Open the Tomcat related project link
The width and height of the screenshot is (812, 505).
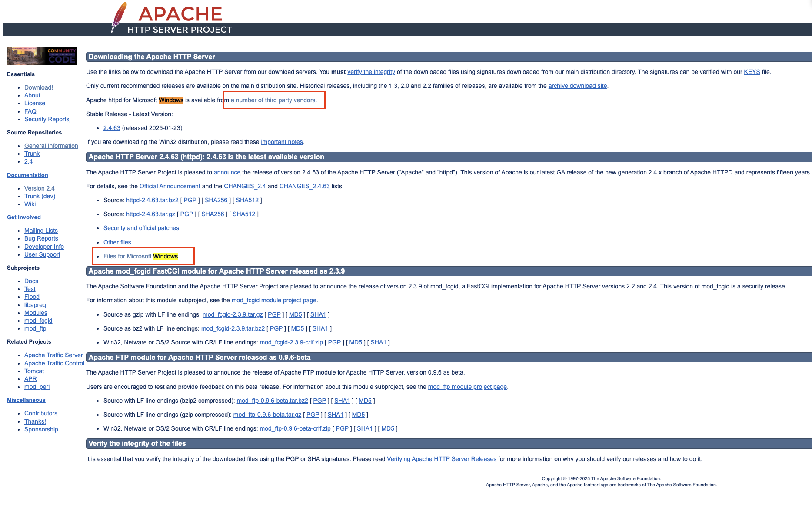[x=34, y=371]
